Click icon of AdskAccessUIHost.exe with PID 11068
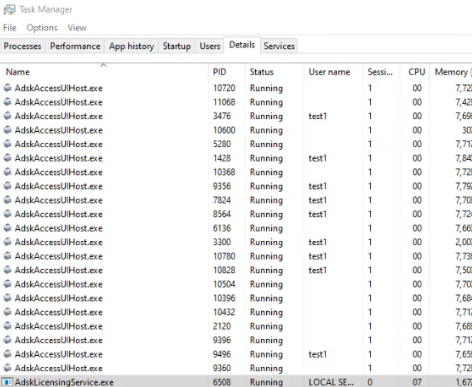The width and height of the screenshot is (472, 387). coord(8,102)
